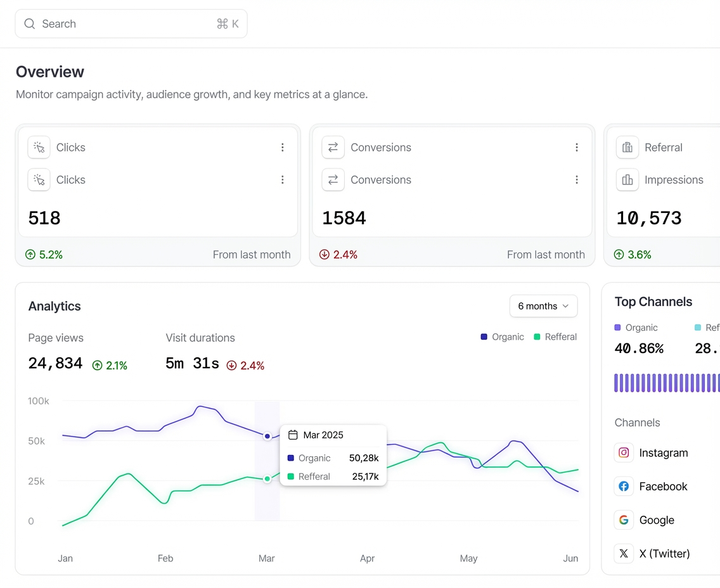Click the purple Organic percentage bar
This screenshot has height=588, width=720.
point(665,383)
